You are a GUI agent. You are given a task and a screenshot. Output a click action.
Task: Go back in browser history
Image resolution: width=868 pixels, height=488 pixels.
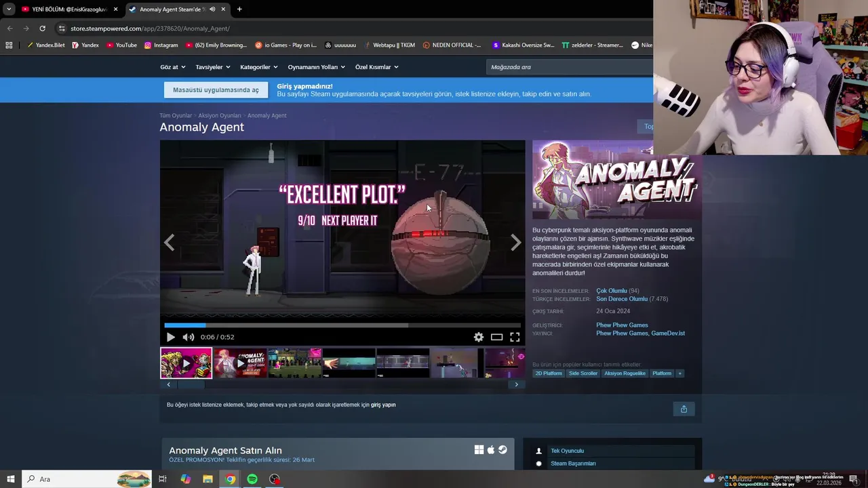[9, 28]
